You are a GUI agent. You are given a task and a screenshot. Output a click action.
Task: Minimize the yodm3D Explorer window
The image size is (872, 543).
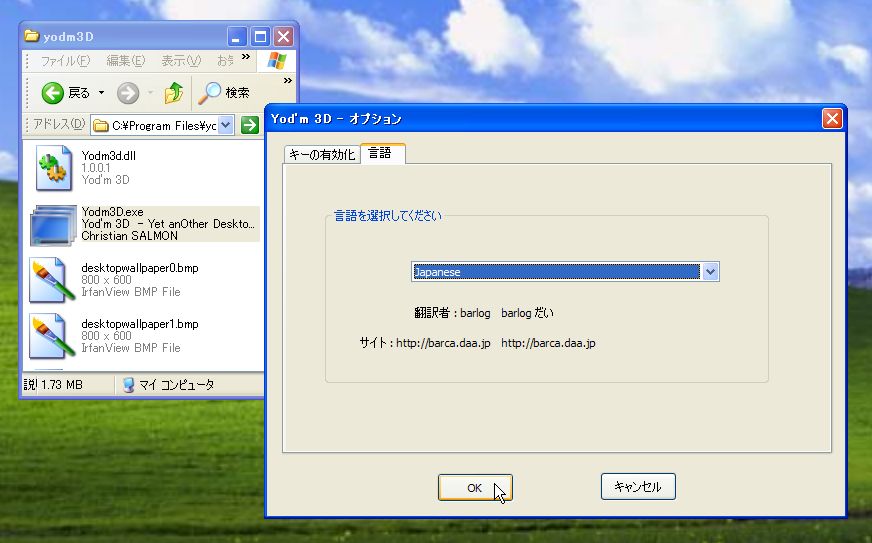point(236,37)
